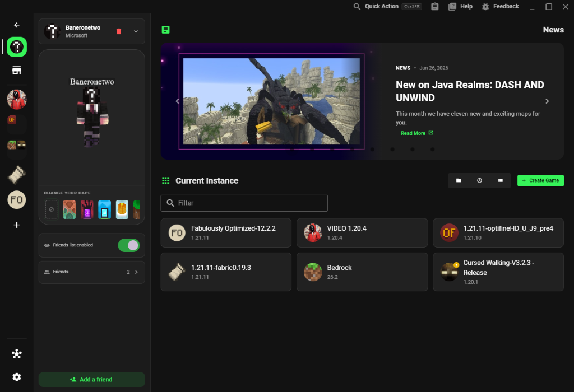Screen dimensions: 574x392
Task: Delete the Baneronetwo account with trash icon
Action: coord(119,31)
